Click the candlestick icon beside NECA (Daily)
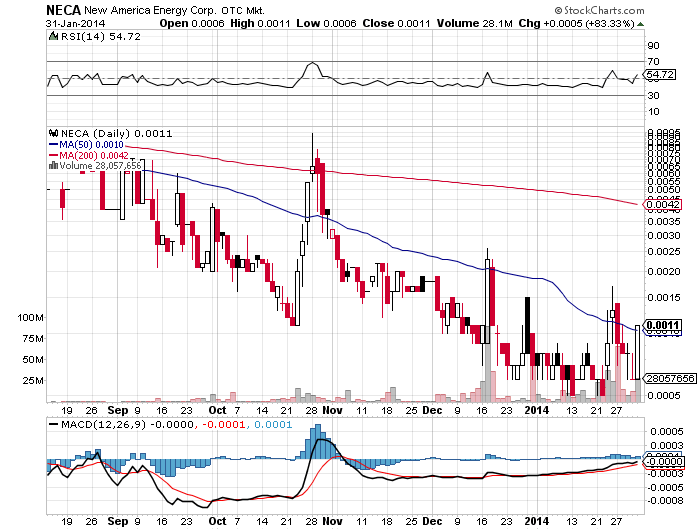This screenshot has width=700, height=530. 54,133
